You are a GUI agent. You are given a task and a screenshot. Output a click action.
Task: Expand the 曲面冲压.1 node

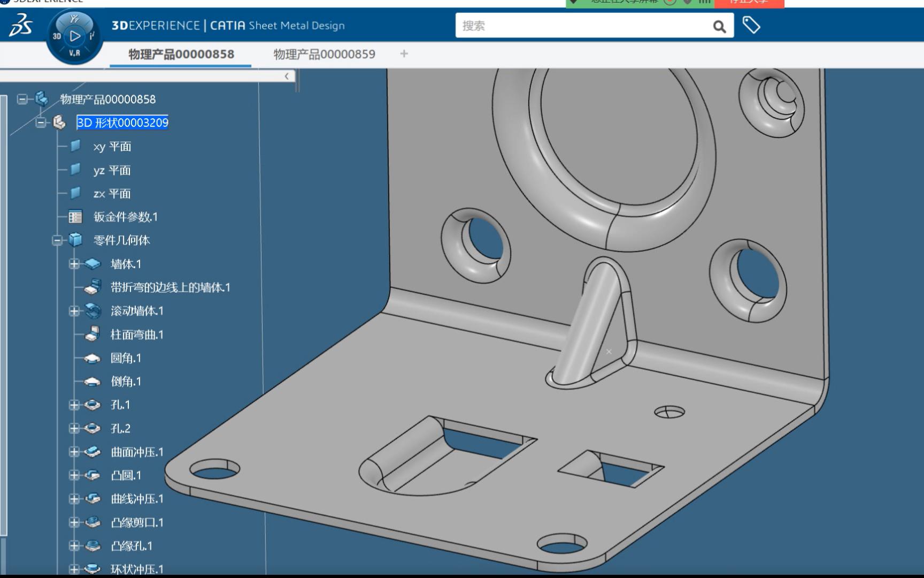point(74,452)
